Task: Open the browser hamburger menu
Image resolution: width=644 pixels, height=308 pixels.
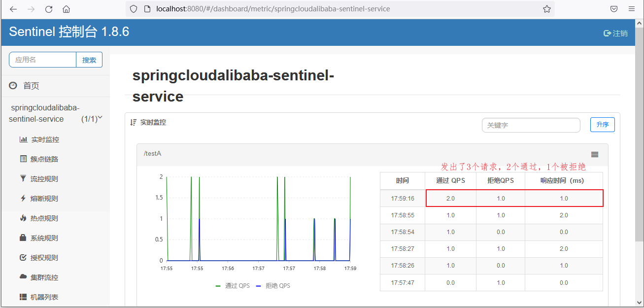Action: (x=632, y=9)
